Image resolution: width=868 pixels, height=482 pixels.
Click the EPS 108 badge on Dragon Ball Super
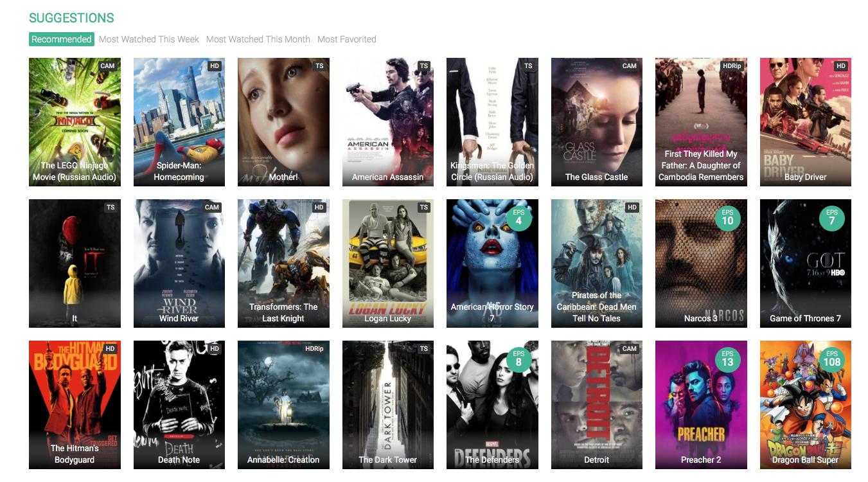tap(832, 359)
